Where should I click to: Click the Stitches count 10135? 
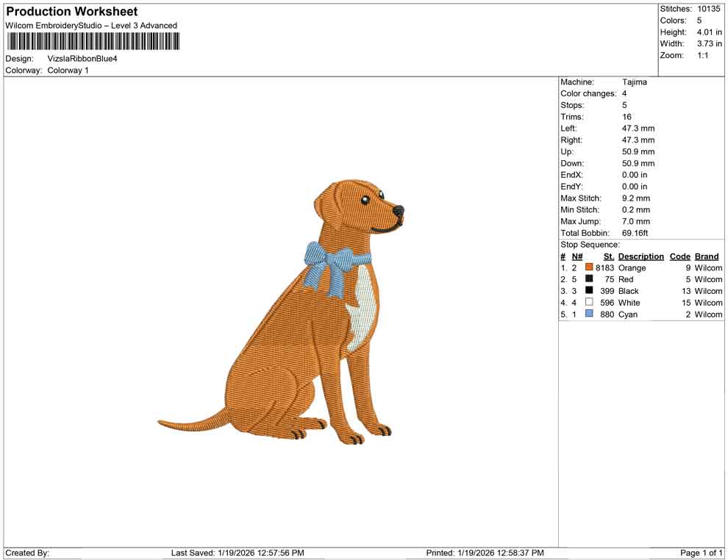710,9
